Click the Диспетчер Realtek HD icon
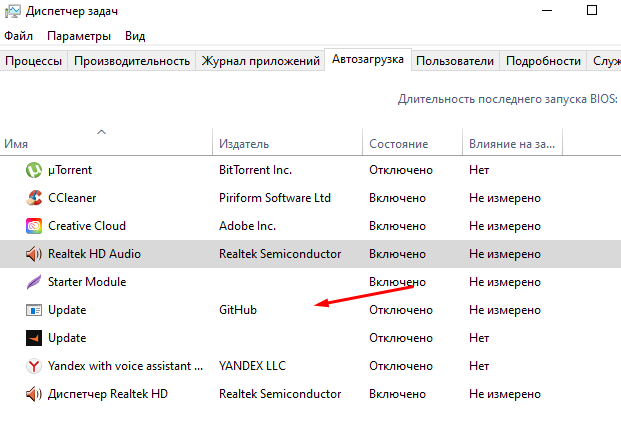The image size is (621, 428). point(33,394)
